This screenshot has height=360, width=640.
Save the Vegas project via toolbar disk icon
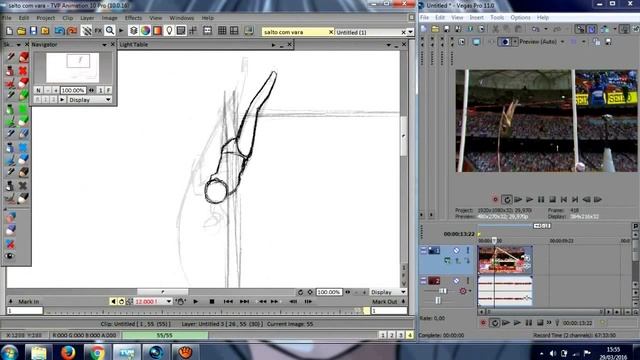[x=447, y=29]
